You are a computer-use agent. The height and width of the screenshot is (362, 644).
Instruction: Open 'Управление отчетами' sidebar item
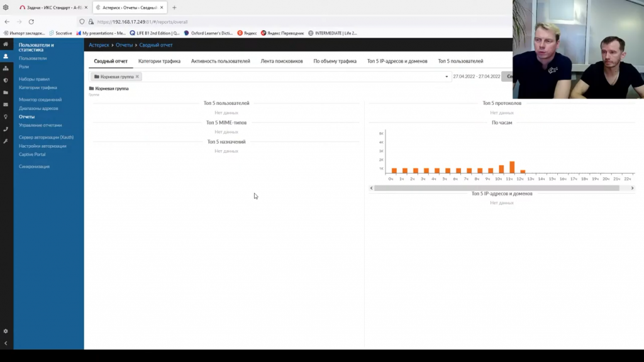40,125
